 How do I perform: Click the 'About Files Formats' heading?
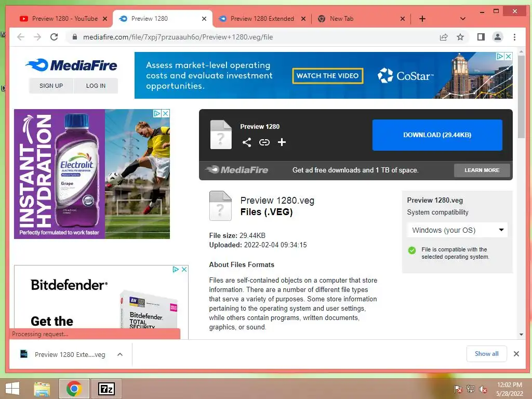pyautogui.click(x=242, y=264)
